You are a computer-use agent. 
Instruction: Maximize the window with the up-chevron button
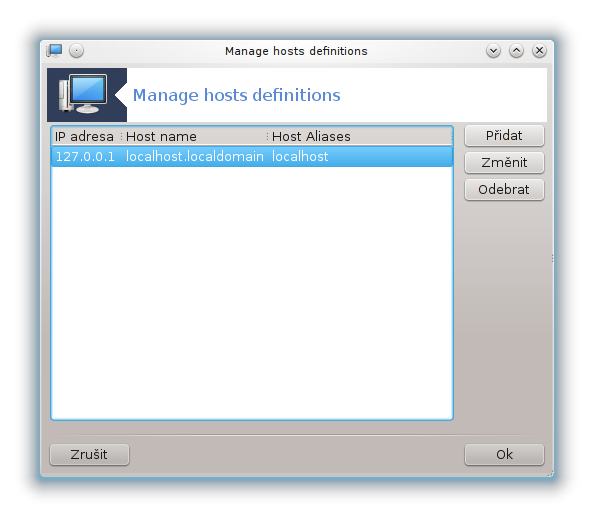coord(516,50)
